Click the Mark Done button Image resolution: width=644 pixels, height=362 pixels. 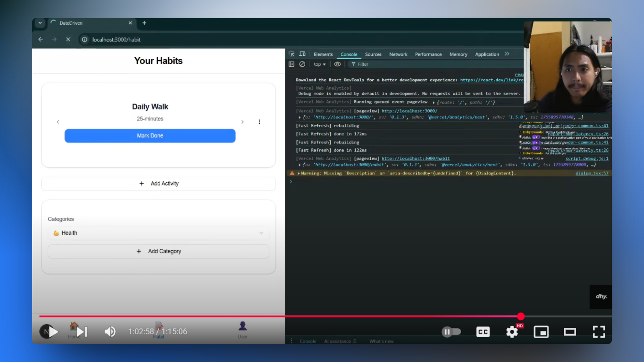pos(150,136)
